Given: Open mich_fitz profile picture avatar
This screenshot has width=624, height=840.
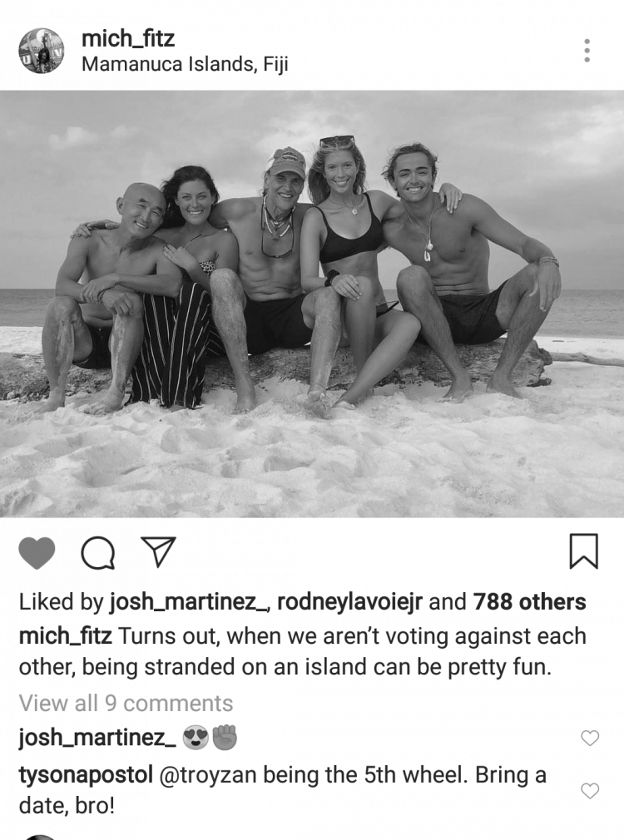Looking at the screenshot, I should [42, 51].
